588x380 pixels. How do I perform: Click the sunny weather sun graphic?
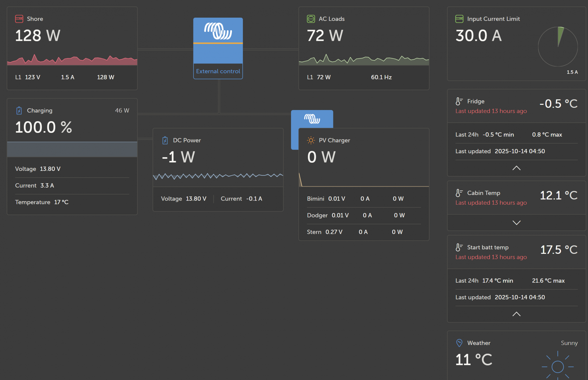click(557, 366)
